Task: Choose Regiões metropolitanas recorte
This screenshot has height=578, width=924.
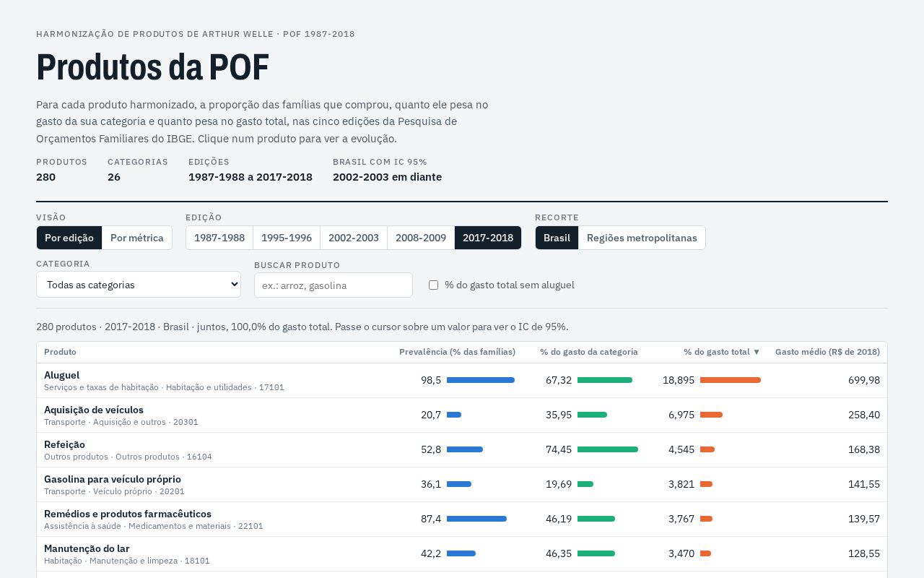Action: [x=642, y=238]
